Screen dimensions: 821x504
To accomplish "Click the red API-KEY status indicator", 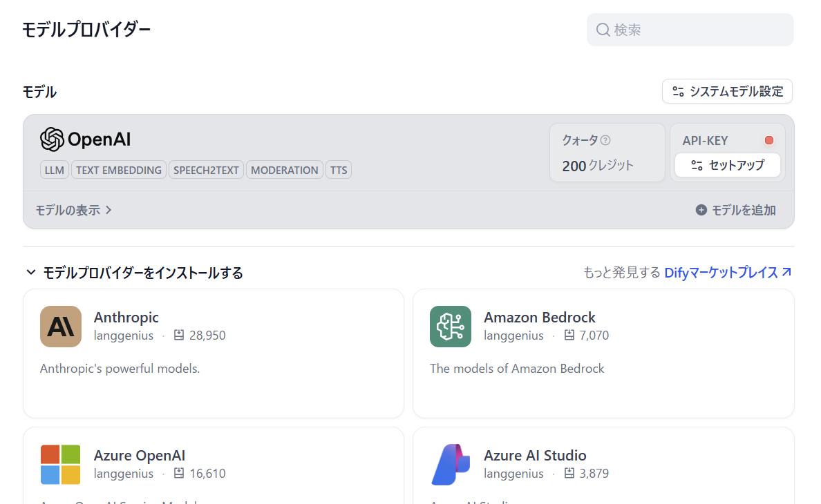I will [x=769, y=140].
